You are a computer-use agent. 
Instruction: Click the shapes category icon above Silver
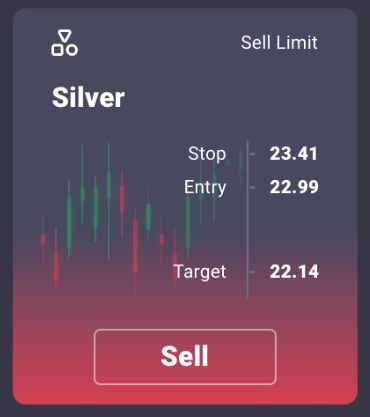coord(65,43)
